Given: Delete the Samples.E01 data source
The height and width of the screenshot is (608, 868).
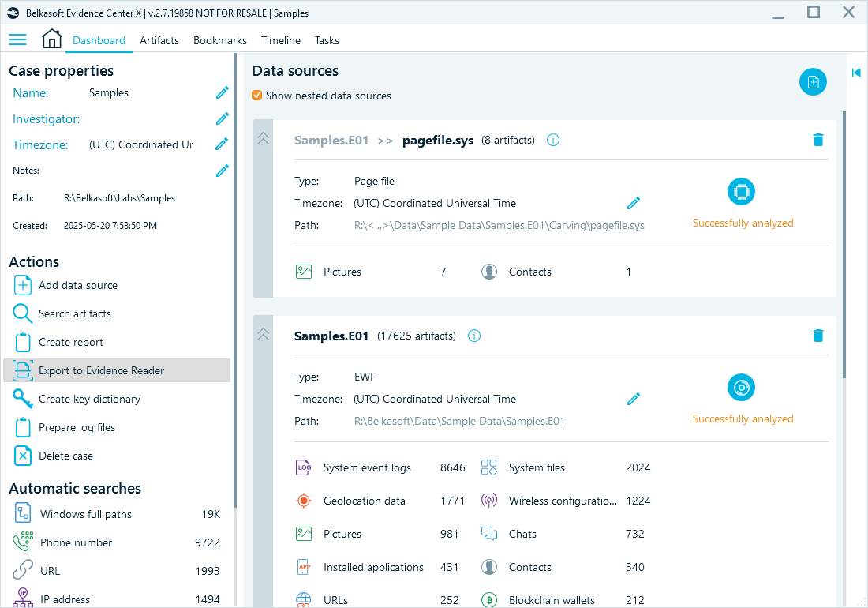Looking at the screenshot, I should pos(818,335).
